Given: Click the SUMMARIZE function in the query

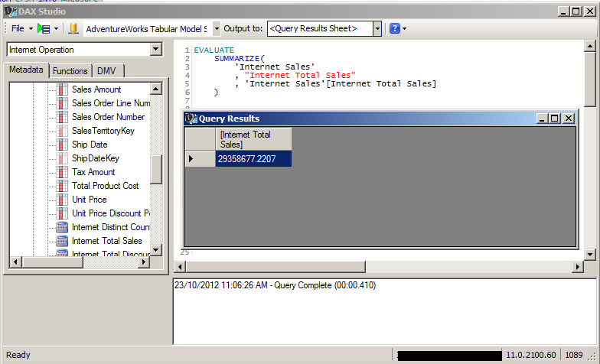Looking at the screenshot, I should (237, 58).
